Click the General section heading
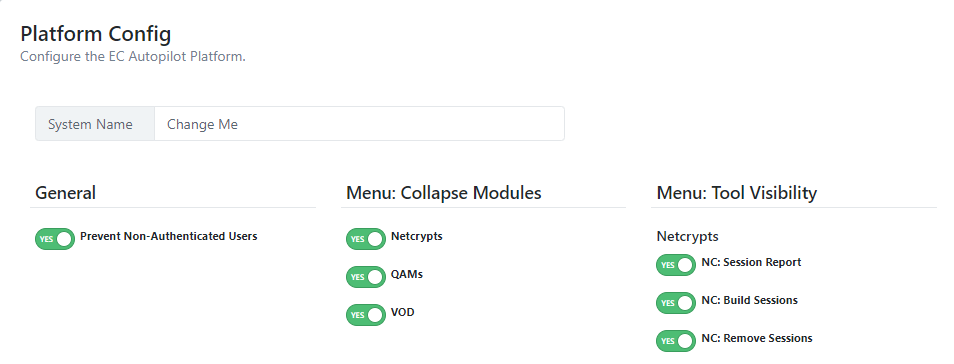Screen dimensions: 954x364 [x=66, y=193]
